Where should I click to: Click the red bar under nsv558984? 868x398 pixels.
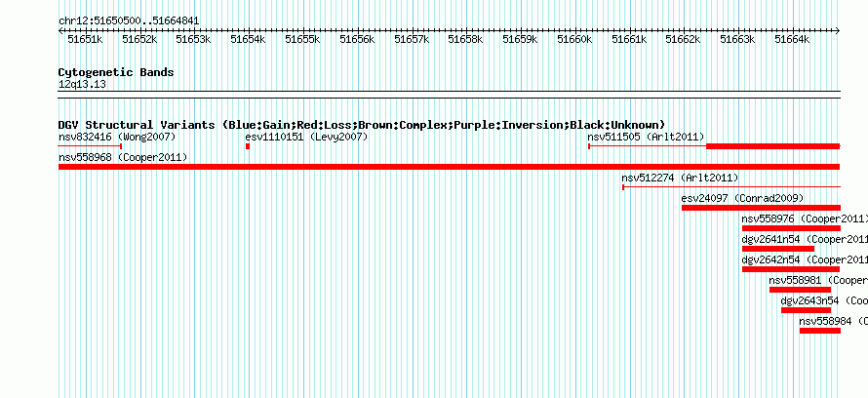[820, 331]
